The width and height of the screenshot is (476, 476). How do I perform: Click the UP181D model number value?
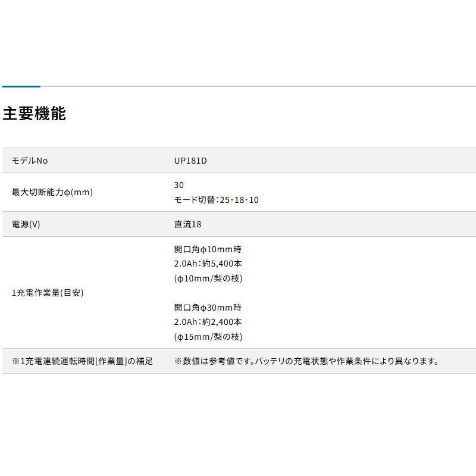click(x=190, y=161)
